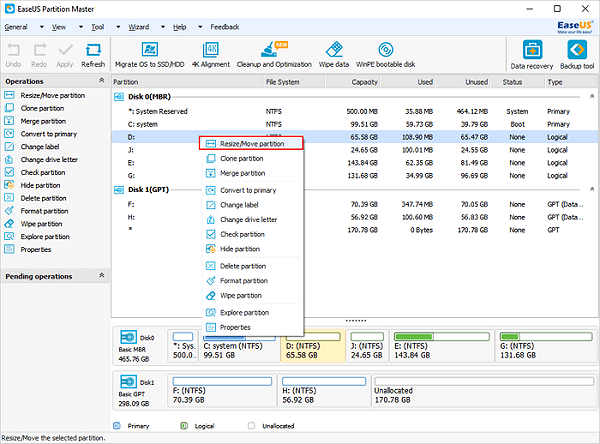Click the Redo toolbar button
The width and height of the screenshot is (600, 444).
(x=39, y=55)
